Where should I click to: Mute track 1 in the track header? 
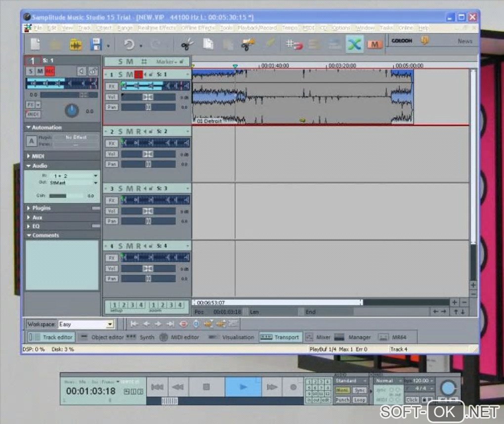129,75
